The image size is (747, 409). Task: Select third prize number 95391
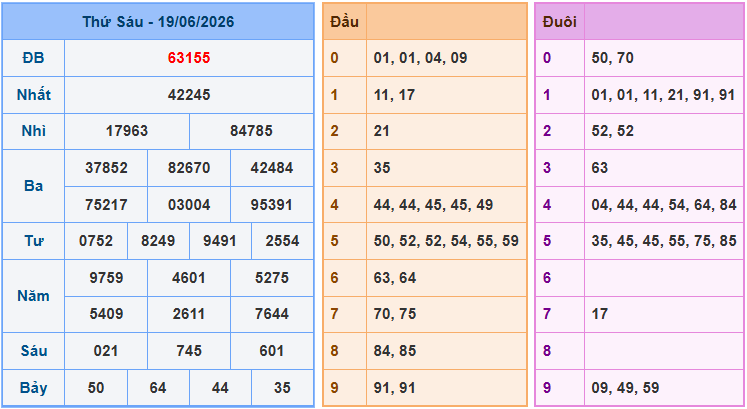click(272, 205)
